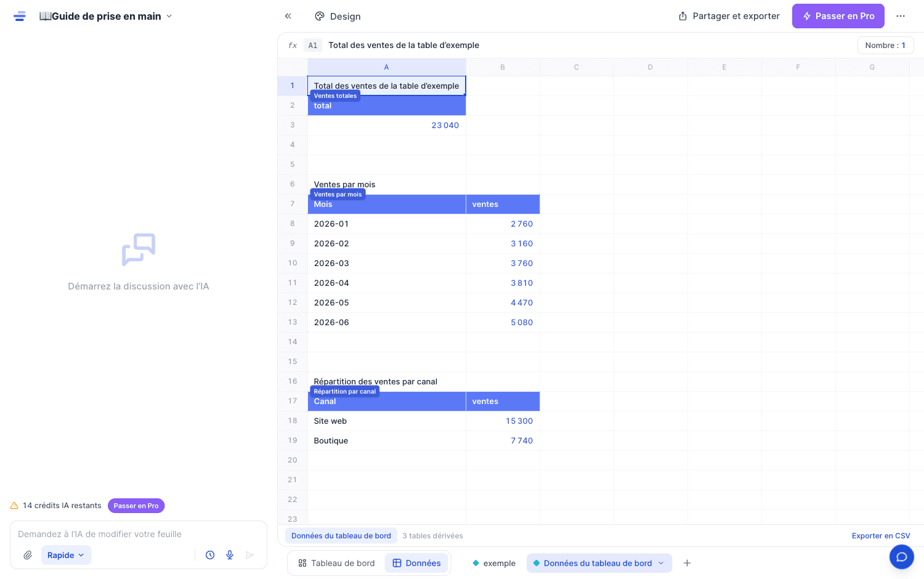Click the AI prompt input field
The width and height of the screenshot is (924, 579).
(139, 534)
